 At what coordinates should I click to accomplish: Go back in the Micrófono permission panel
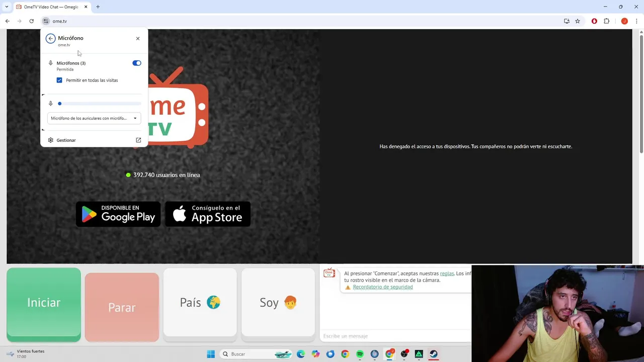50,38
